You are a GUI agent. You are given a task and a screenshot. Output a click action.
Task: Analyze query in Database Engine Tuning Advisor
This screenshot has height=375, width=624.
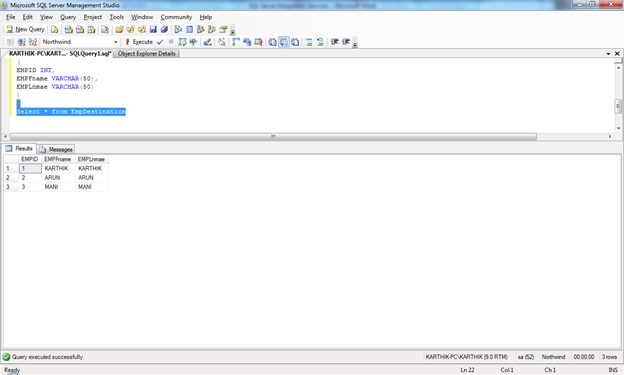click(x=193, y=42)
